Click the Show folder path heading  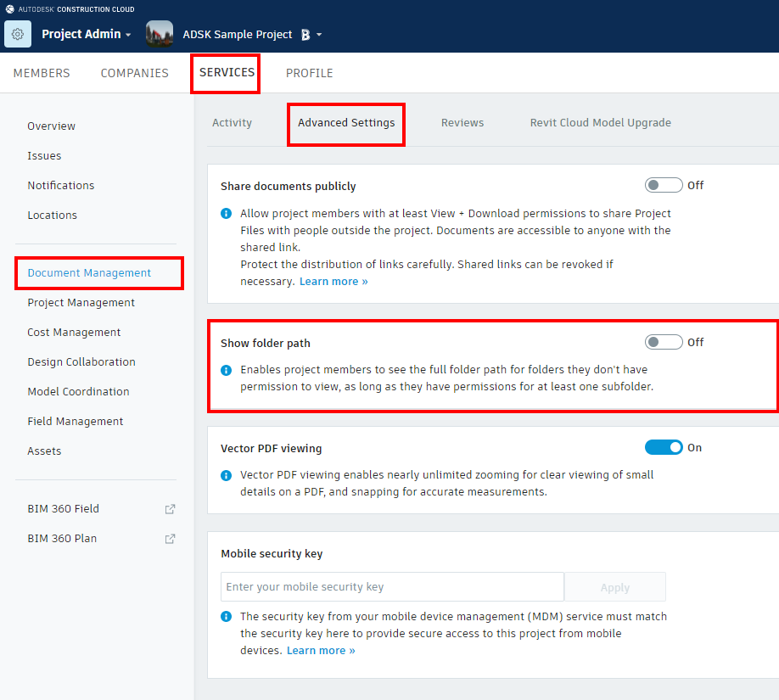[x=266, y=344]
